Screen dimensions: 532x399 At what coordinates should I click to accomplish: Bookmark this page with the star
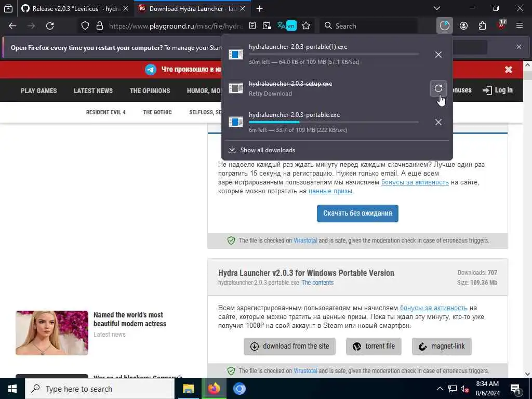click(306, 26)
